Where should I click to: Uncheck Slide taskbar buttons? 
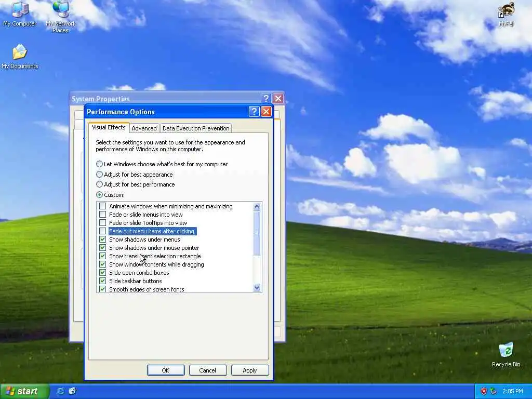[x=102, y=281]
